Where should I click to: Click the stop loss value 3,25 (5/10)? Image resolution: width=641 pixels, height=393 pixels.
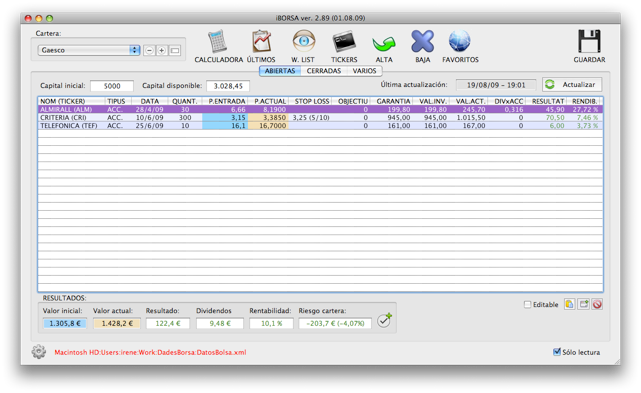tap(311, 117)
